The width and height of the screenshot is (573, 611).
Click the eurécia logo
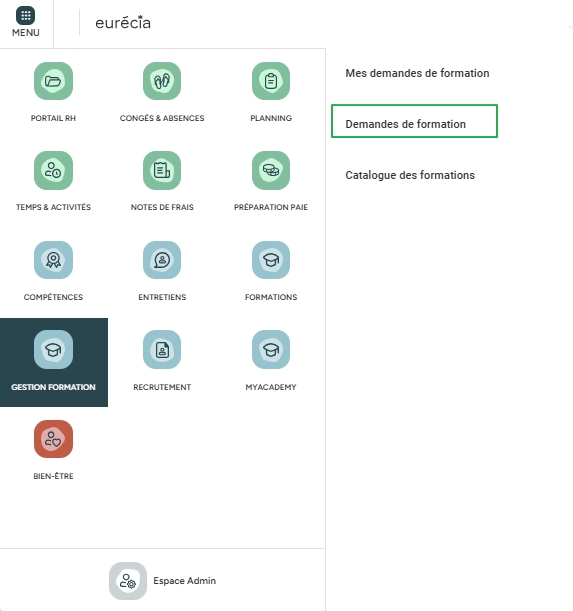123,23
